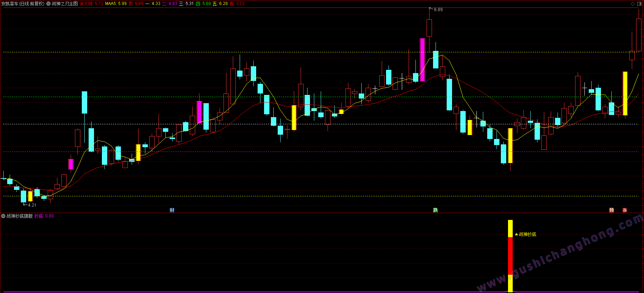The height and width of the screenshot is (293, 644).
Task: Expand the 战神抄底旗舰 indicator dropdown
Action: coord(3,216)
